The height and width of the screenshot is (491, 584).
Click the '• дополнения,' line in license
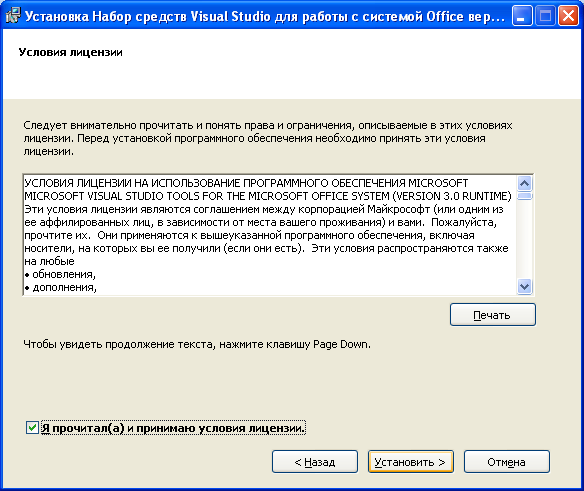click(x=60, y=287)
